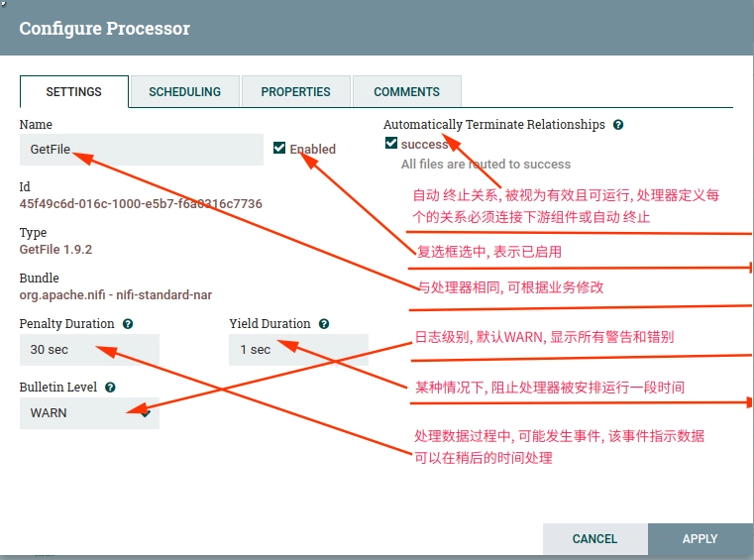Go to the COMMENTS tab
The width and height of the screenshot is (754, 560).
[x=407, y=91]
